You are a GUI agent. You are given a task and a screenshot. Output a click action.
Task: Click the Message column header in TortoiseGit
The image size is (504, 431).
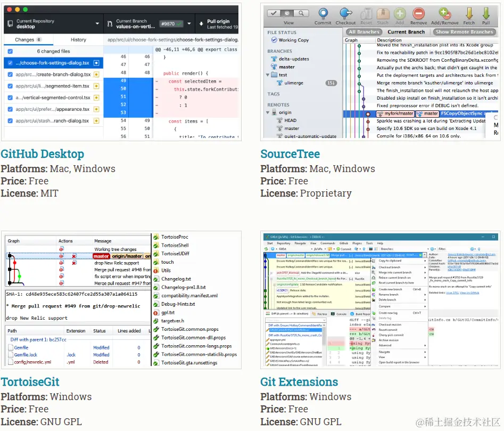pos(103,241)
